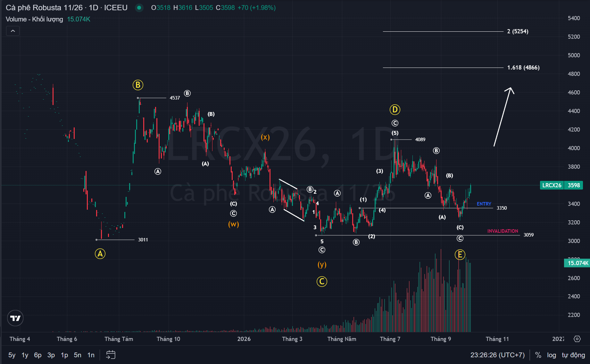Select the 1n time range

91,355
